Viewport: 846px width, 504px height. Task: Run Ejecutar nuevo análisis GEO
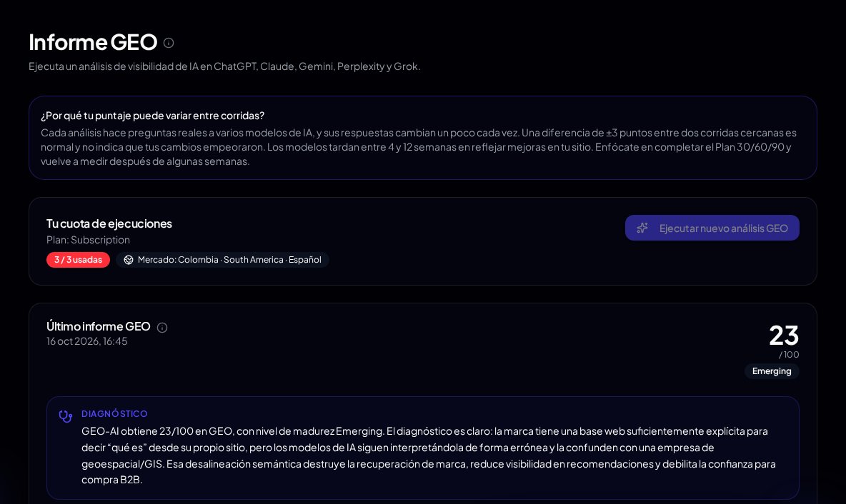[712, 228]
